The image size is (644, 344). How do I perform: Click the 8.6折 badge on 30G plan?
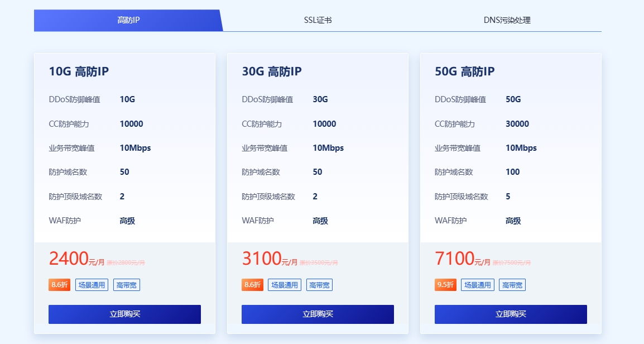252,285
